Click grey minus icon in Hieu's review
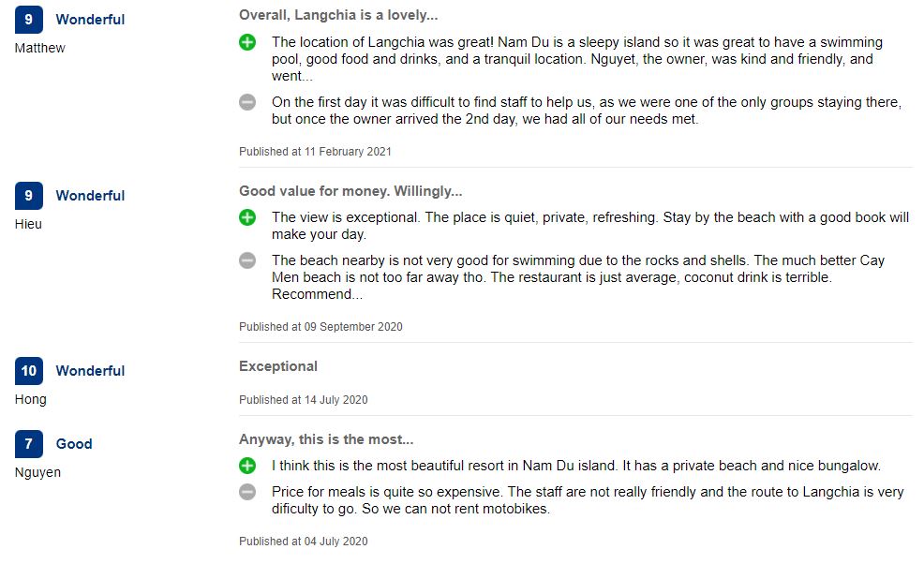This screenshot has width=924, height=564. [247, 260]
